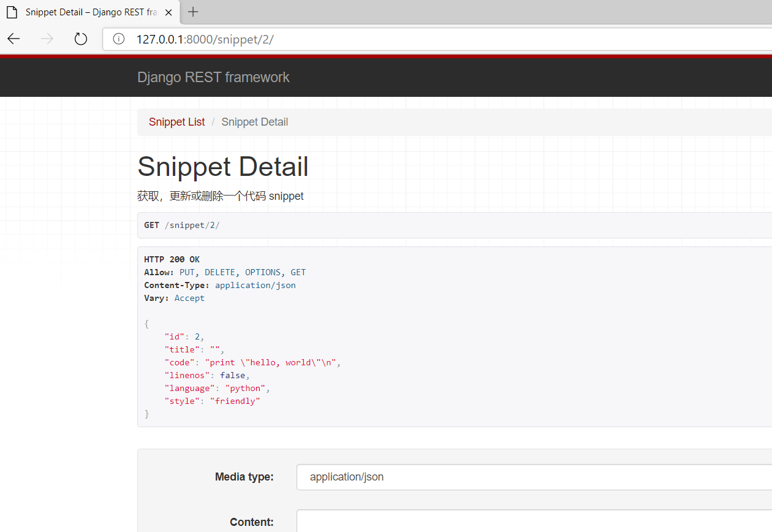Click the GET /snippet/2/ request line

tap(181, 225)
